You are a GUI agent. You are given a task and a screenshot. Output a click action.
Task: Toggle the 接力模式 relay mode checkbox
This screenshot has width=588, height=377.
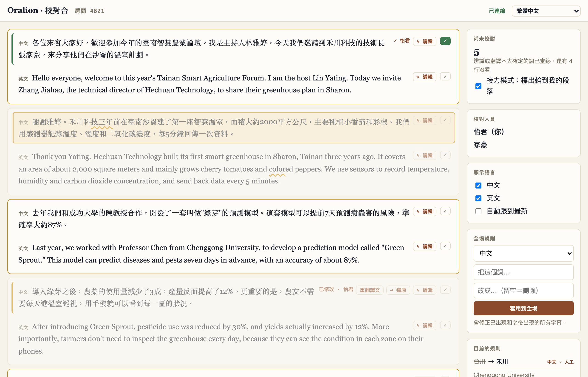coord(478,86)
